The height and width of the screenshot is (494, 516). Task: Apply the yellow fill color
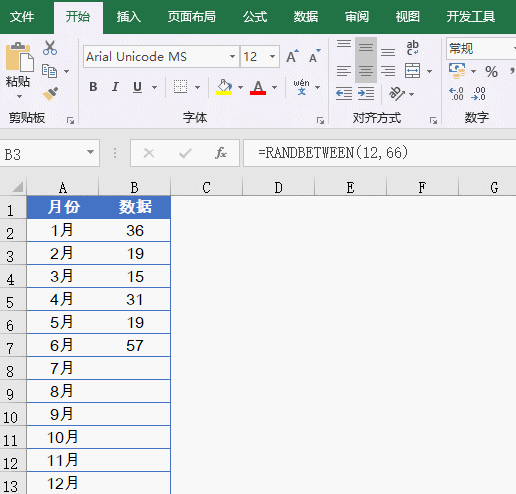224,87
